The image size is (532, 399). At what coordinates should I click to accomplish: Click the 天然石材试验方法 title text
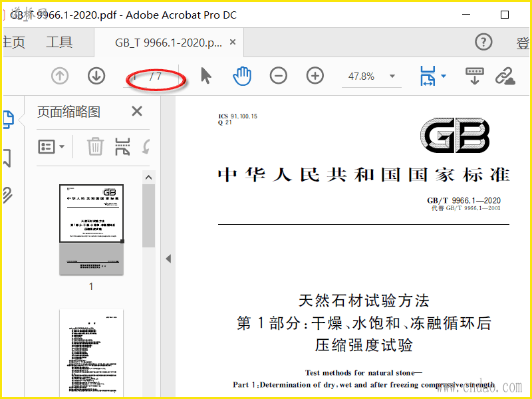364,301
